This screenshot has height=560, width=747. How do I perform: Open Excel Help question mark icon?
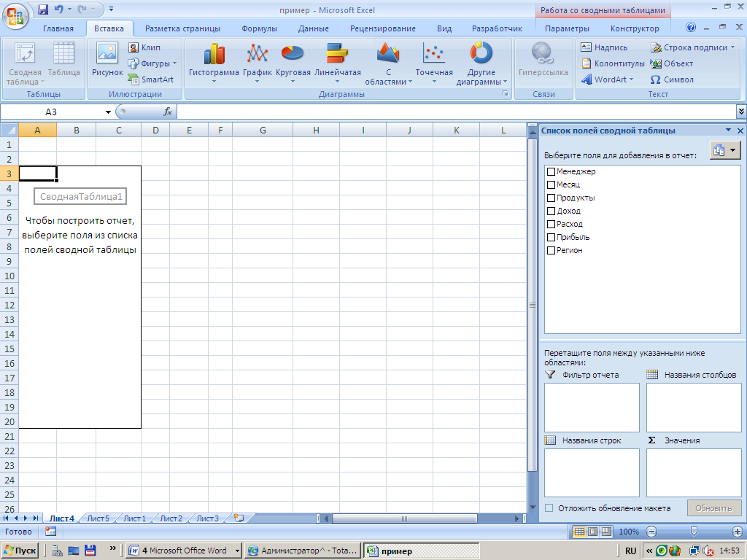[x=691, y=27]
